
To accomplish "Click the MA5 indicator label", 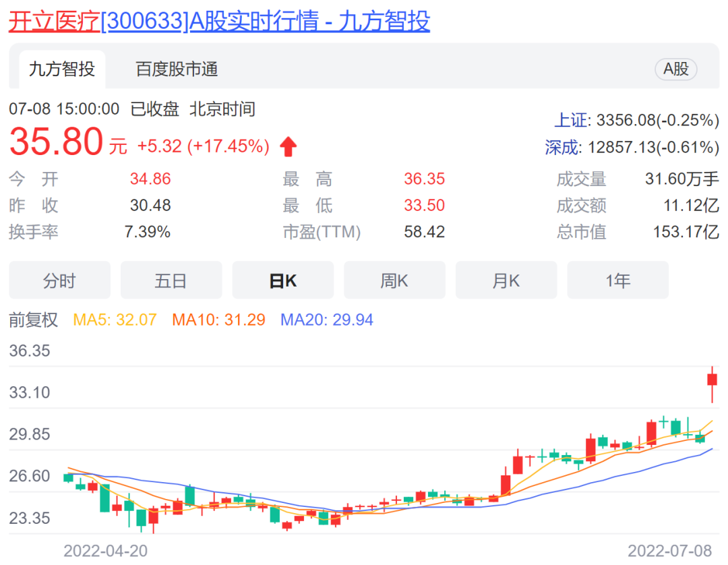I will point(115,320).
